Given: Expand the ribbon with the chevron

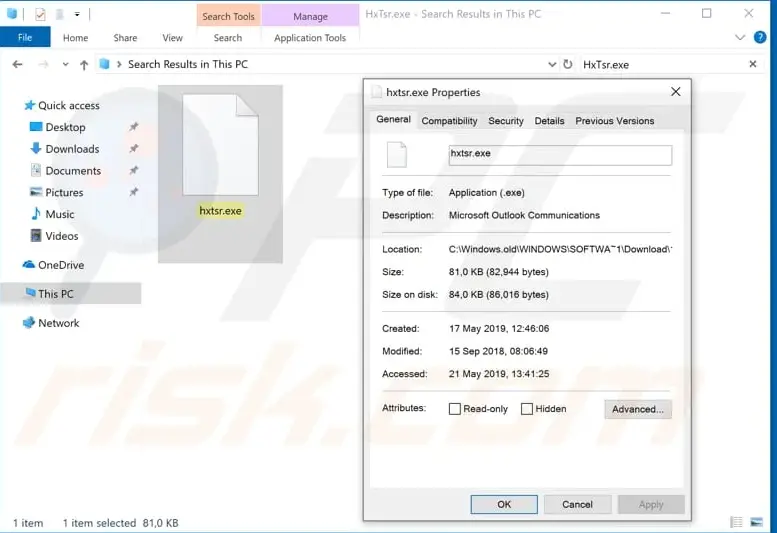Looking at the screenshot, I should click(x=740, y=37).
